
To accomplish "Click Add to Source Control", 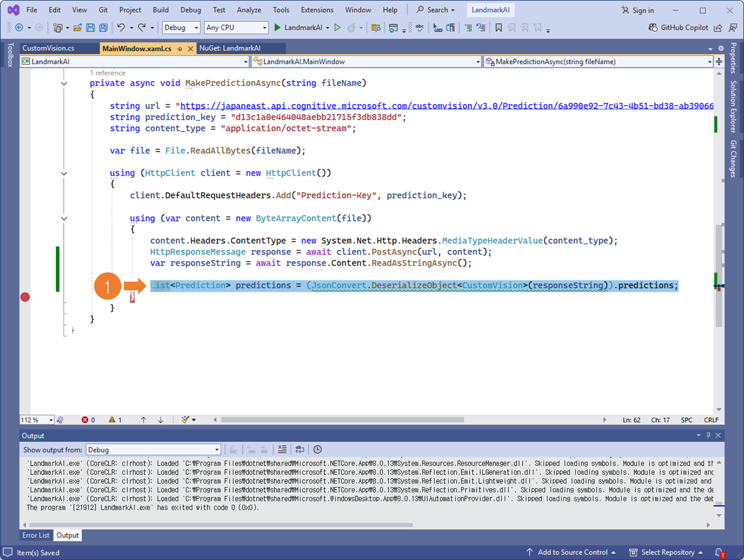I will [571, 553].
